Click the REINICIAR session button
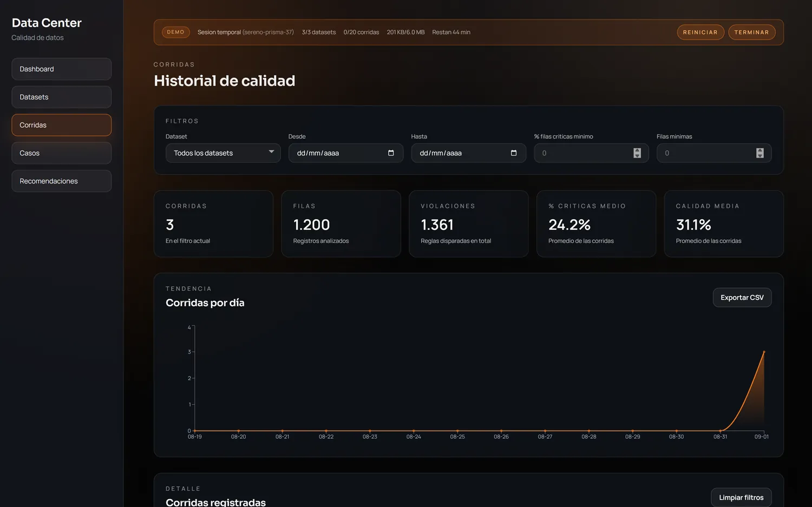Image resolution: width=812 pixels, height=507 pixels. (x=700, y=32)
